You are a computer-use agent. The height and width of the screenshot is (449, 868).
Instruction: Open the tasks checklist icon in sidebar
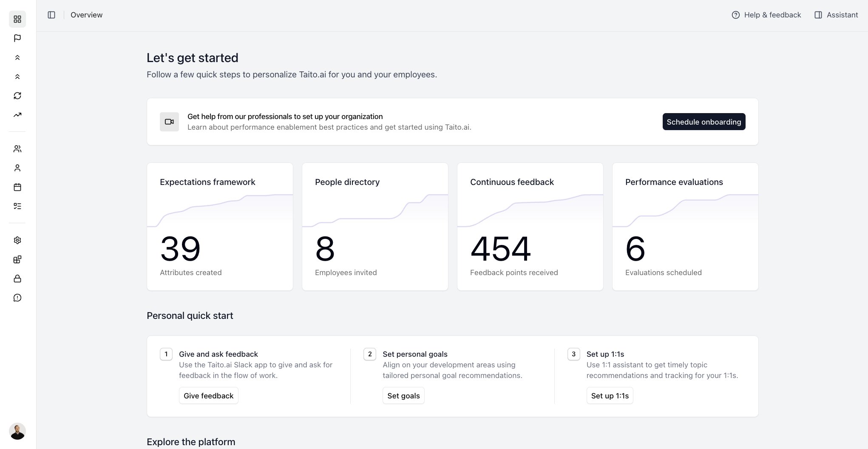(17, 206)
